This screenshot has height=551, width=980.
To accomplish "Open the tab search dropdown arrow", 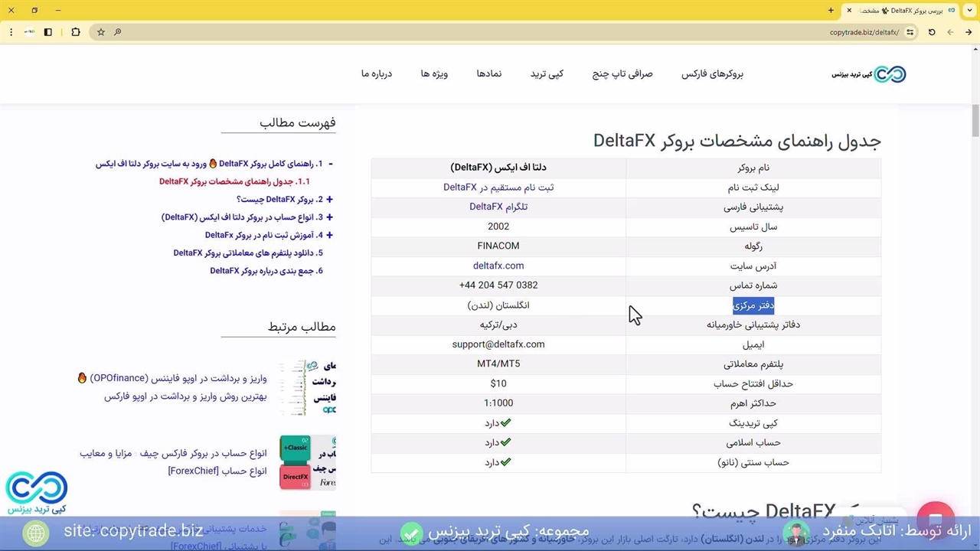I will (x=969, y=11).
